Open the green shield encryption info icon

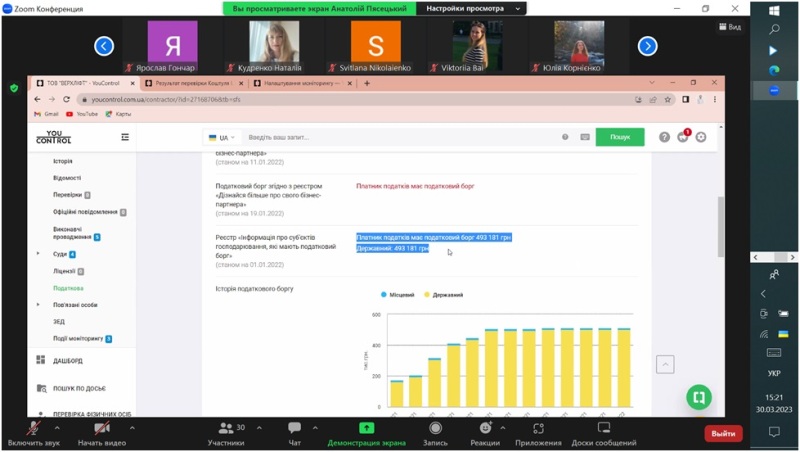[x=14, y=88]
